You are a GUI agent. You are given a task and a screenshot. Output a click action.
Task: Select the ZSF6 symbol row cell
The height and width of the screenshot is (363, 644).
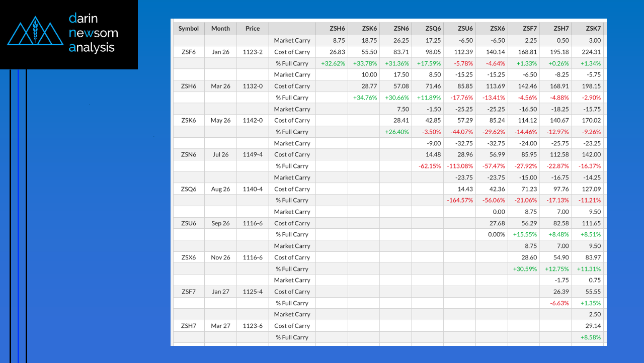(x=189, y=52)
